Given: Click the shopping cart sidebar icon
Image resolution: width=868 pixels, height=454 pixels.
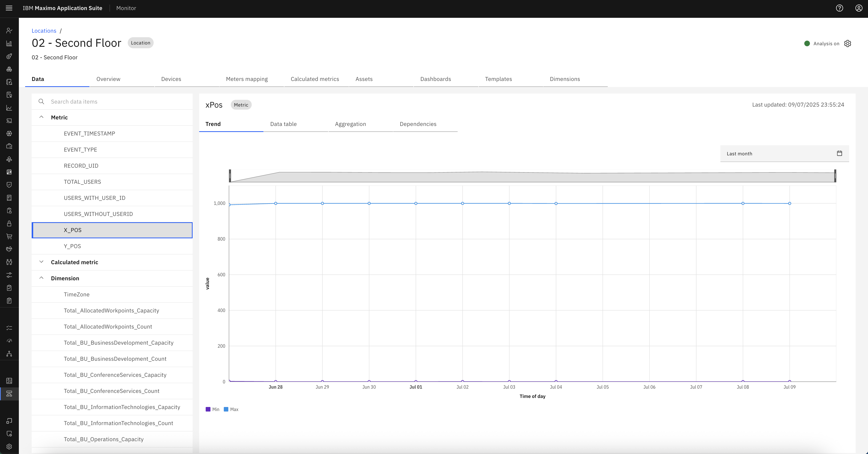Looking at the screenshot, I should click(9, 236).
